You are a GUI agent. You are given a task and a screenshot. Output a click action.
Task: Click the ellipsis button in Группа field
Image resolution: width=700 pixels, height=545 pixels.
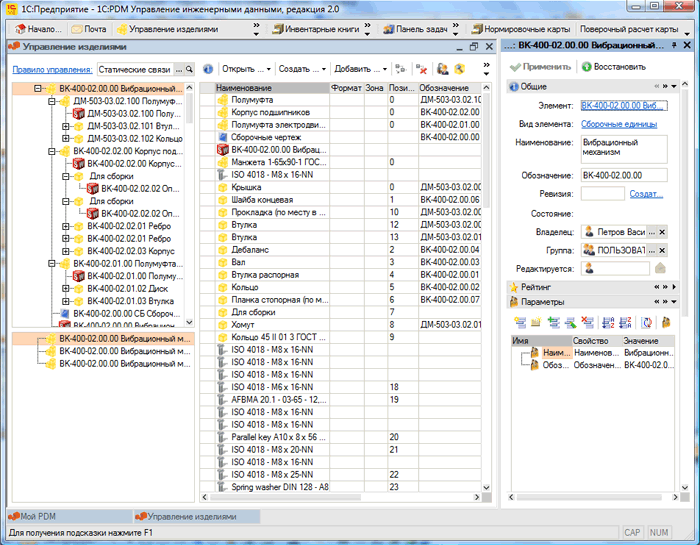(x=652, y=250)
